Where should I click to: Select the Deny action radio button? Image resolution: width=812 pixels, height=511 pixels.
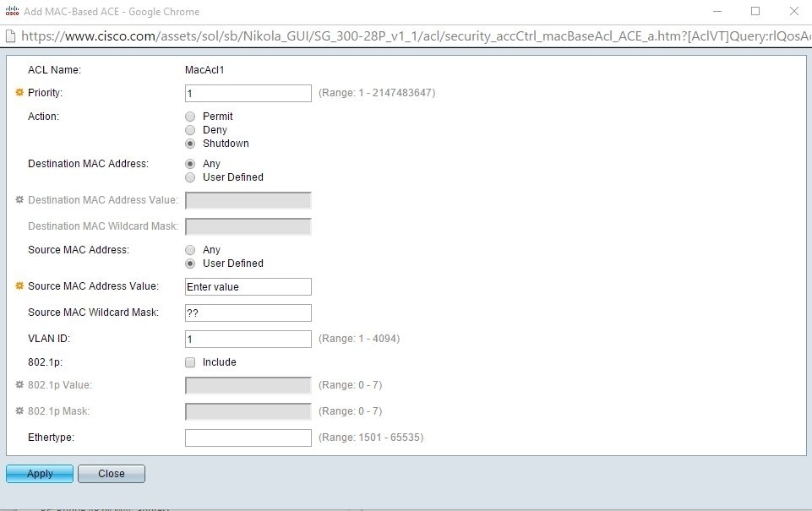[190, 129]
